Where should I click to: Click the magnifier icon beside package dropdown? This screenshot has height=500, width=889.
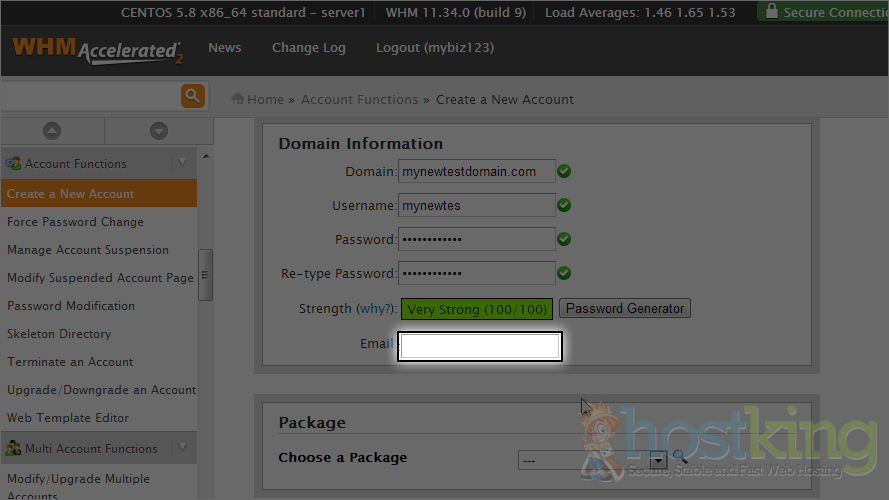tap(680, 459)
